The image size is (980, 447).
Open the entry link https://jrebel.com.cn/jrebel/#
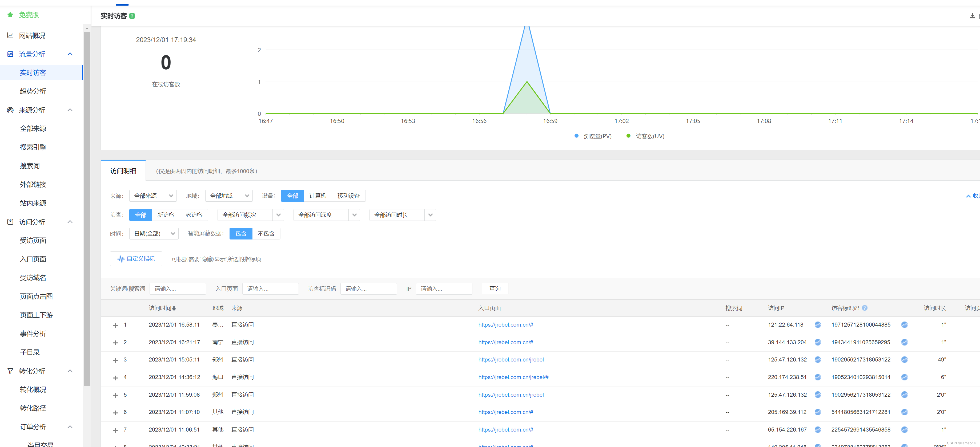[513, 377]
